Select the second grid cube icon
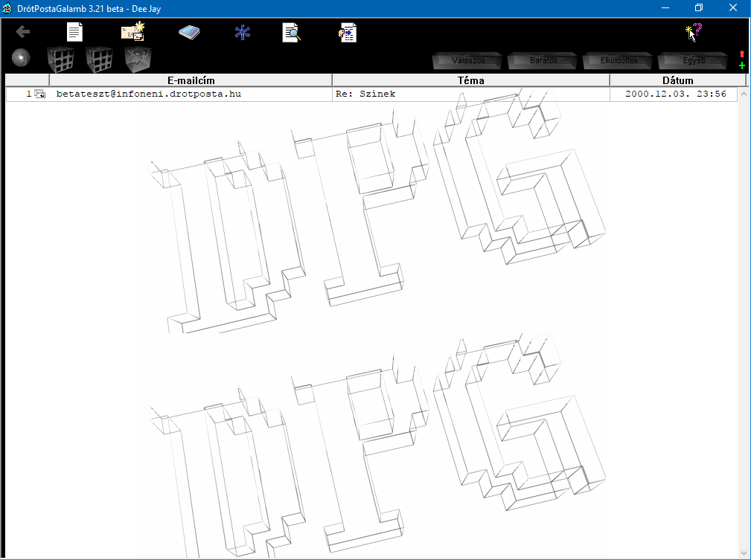Screen dimensions: 751x560 pos(99,59)
